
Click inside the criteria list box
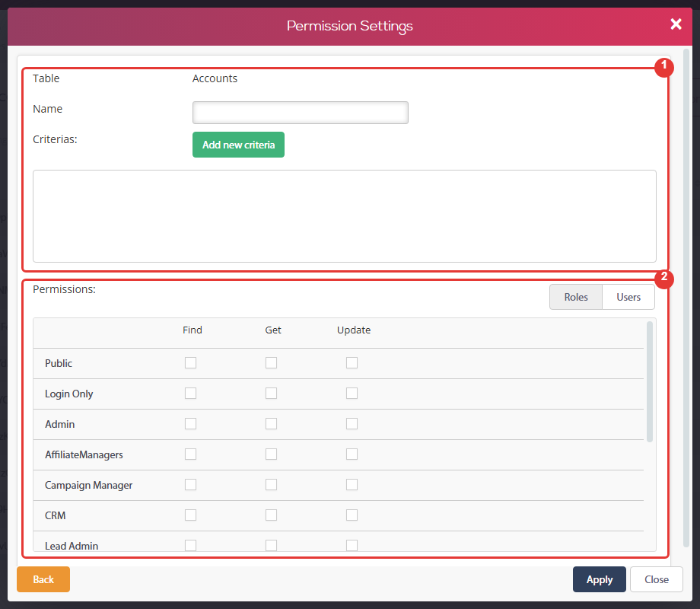click(344, 216)
